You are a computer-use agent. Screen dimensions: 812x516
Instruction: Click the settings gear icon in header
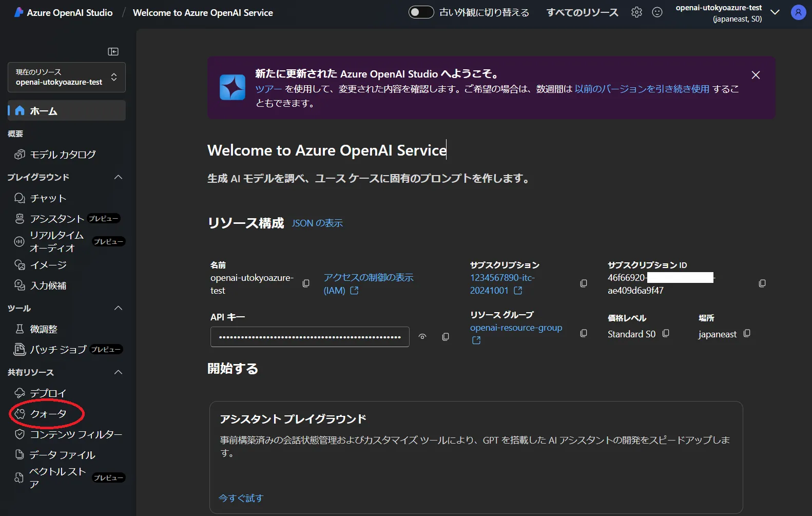point(636,12)
